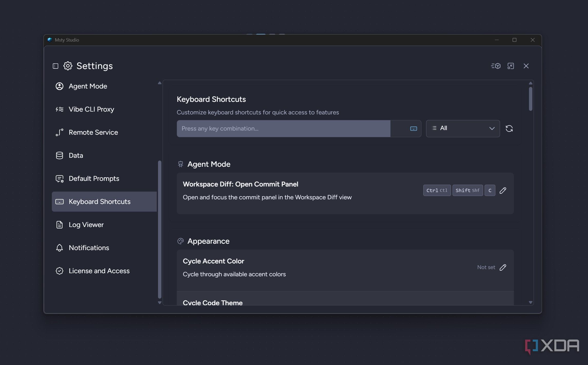Click the Shift key badge
This screenshot has width=588, height=365.
pos(467,190)
